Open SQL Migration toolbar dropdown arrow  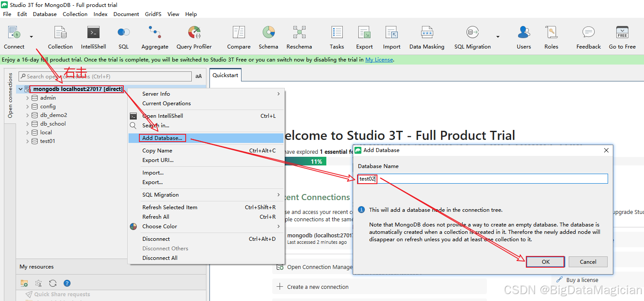click(498, 37)
